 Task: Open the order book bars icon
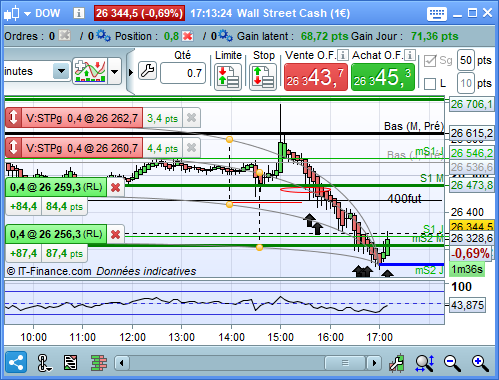pyautogui.click(x=99, y=363)
